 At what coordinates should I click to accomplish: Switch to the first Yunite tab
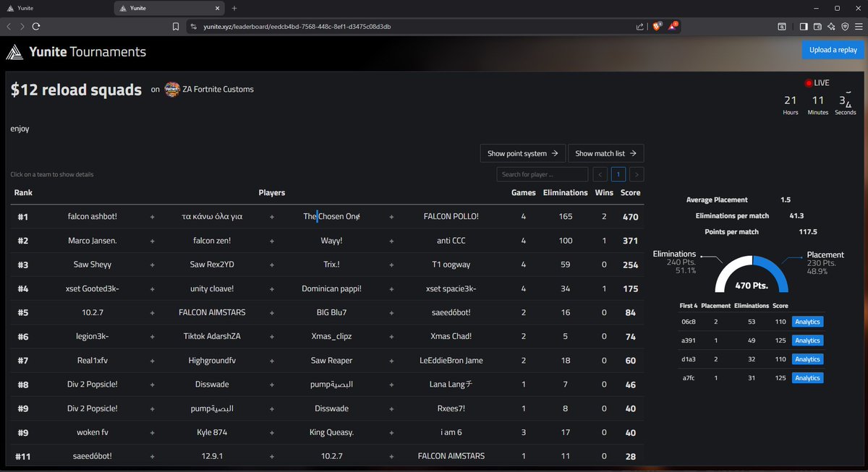pos(55,8)
